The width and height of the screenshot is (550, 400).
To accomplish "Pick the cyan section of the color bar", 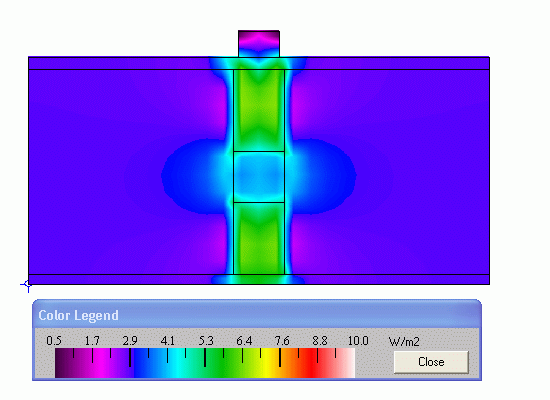I will tap(179, 363).
